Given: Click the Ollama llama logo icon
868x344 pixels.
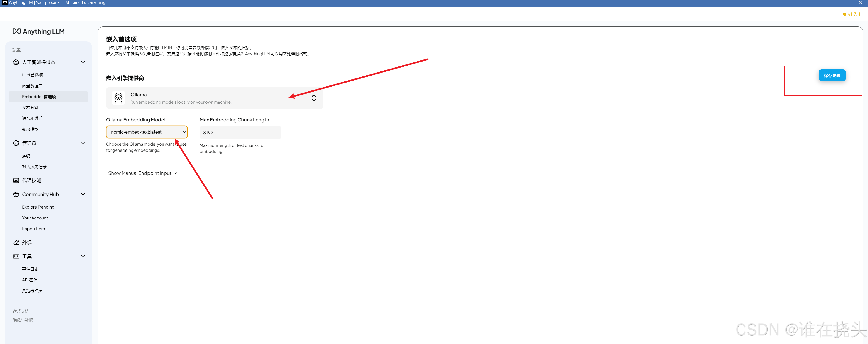Looking at the screenshot, I should point(118,98).
